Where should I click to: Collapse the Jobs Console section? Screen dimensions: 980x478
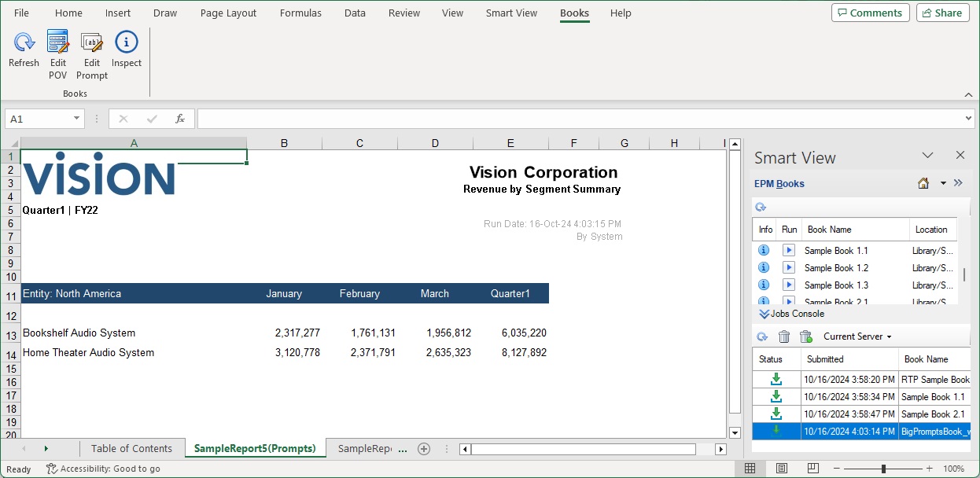click(x=764, y=313)
